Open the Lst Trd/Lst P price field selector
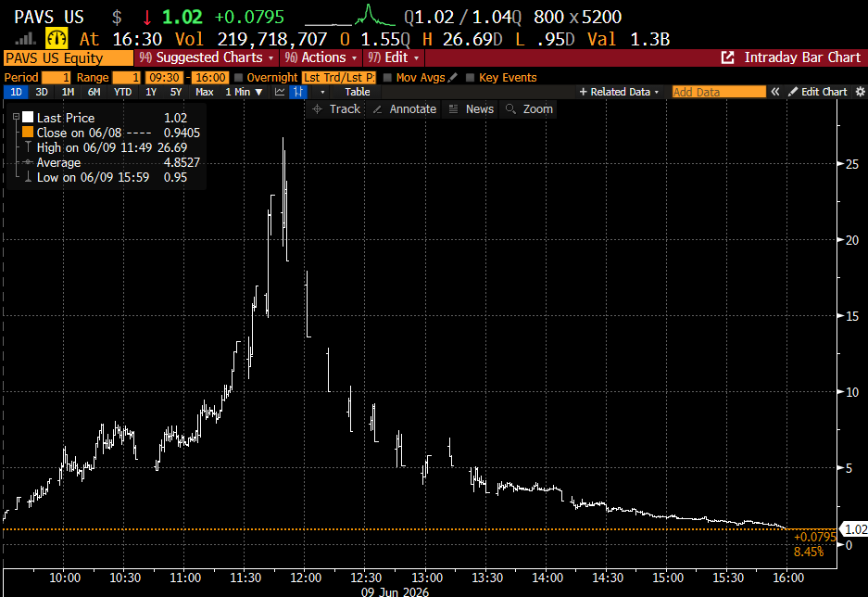The height and width of the screenshot is (597, 868). 339,78
